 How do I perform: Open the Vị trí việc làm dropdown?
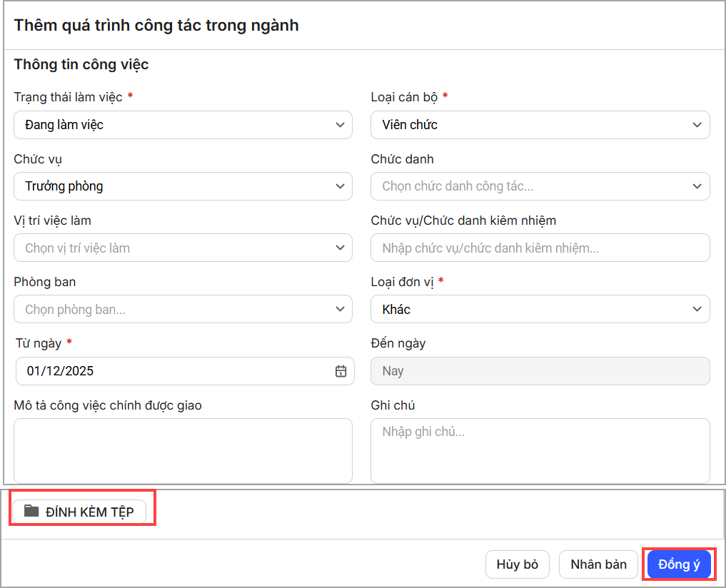[183, 248]
